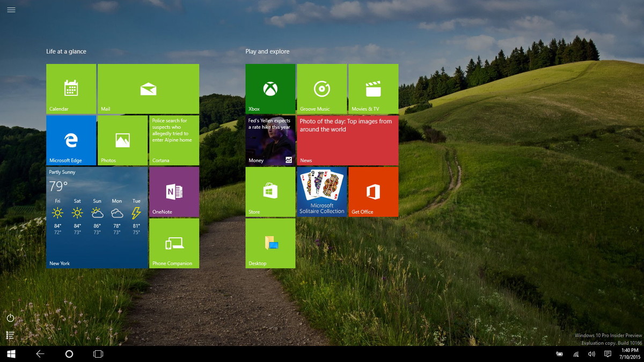Launch the OneNote tile

point(174,192)
